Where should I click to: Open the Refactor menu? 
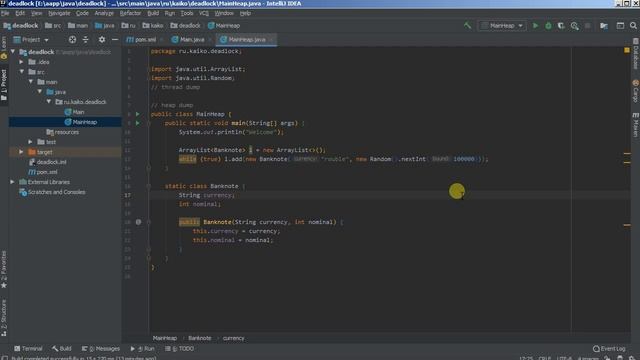pyautogui.click(x=130, y=13)
